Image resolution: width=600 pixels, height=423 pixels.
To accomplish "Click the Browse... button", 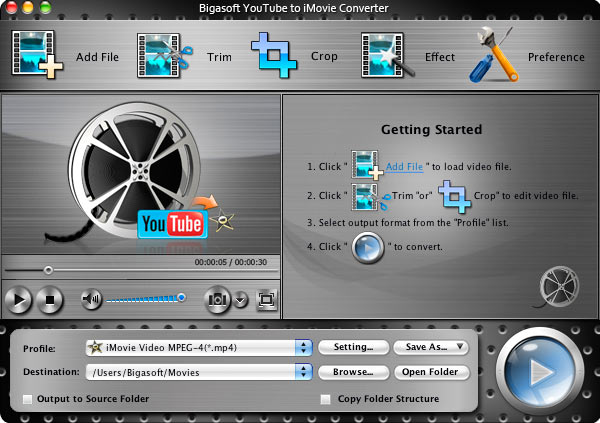I will pyautogui.click(x=353, y=372).
